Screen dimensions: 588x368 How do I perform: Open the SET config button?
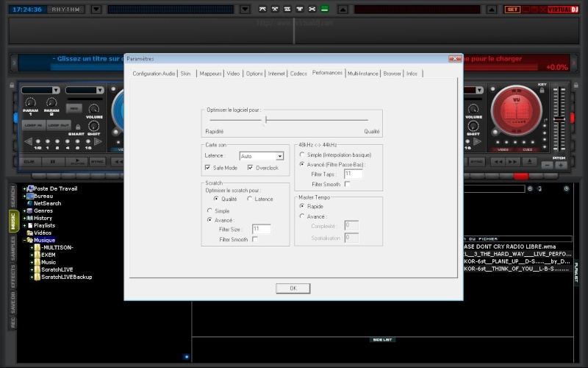click(512, 10)
